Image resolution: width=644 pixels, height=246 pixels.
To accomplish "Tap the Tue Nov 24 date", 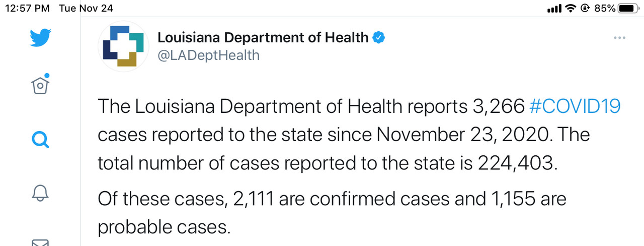I will pyautogui.click(x=86, y=8).
